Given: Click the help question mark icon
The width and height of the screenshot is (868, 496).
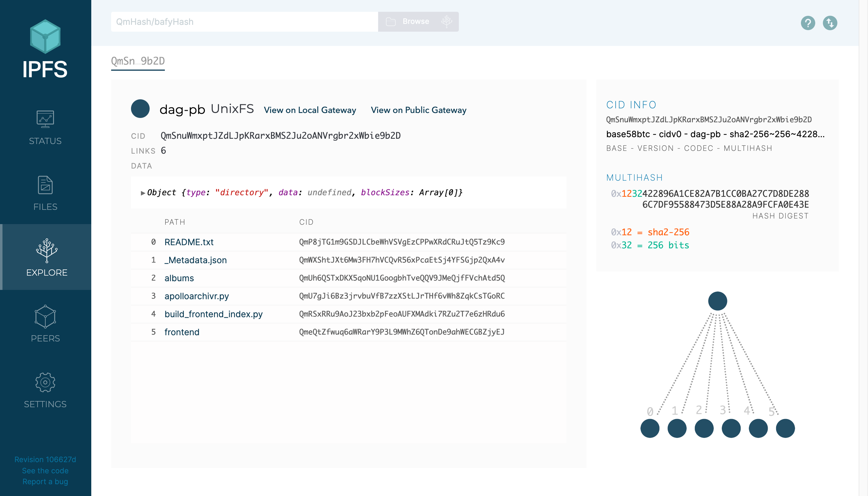Looking at the screenshot, I should pyautogui.click(x=808, y=23).
